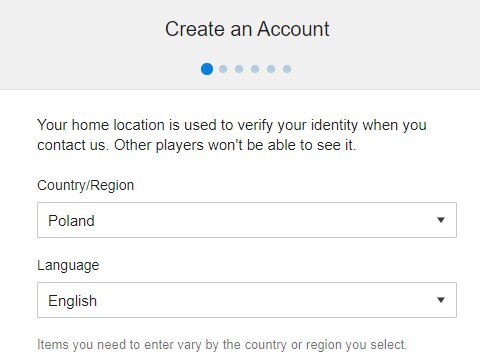This screenshot has height=363, width=480.
Task: Click the Create an Account heading
Action: point(247,29)
